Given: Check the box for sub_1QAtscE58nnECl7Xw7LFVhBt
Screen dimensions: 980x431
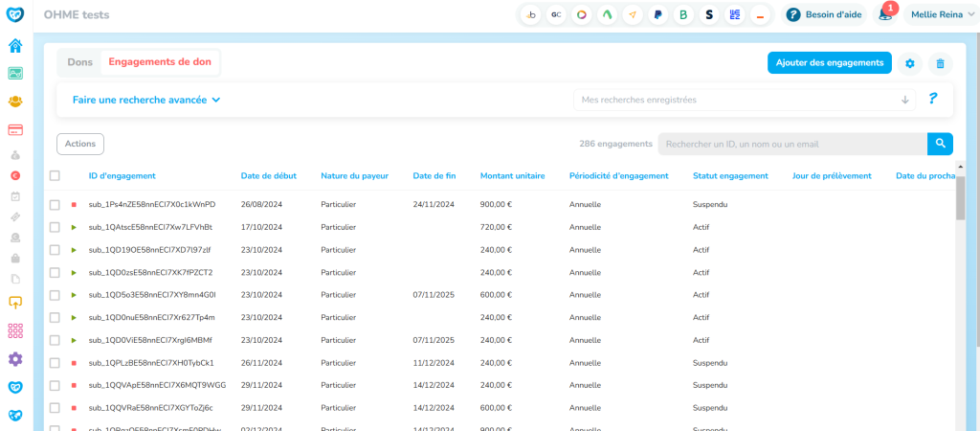Looking at the screenshot, I should [x=55, y=227].
